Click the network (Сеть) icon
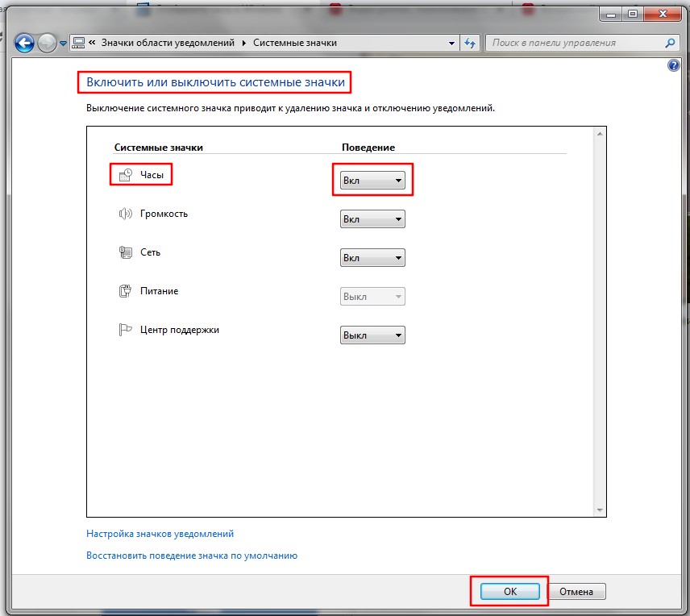The image size is (690, 616). (x=125, y=252)
